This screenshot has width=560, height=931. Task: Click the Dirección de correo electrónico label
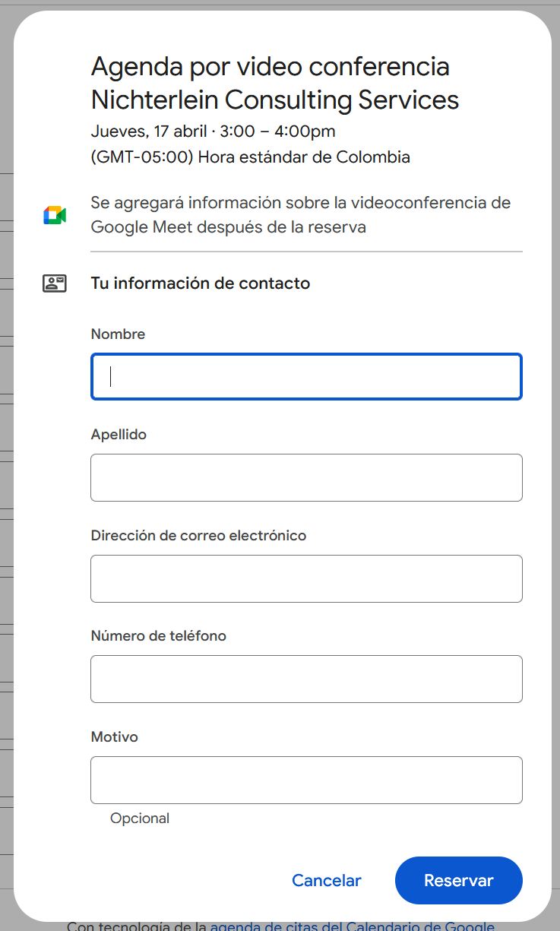coord(198,536)
